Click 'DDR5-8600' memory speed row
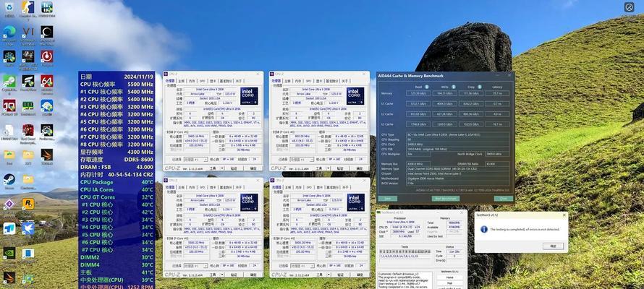 [x=116, y=160]
